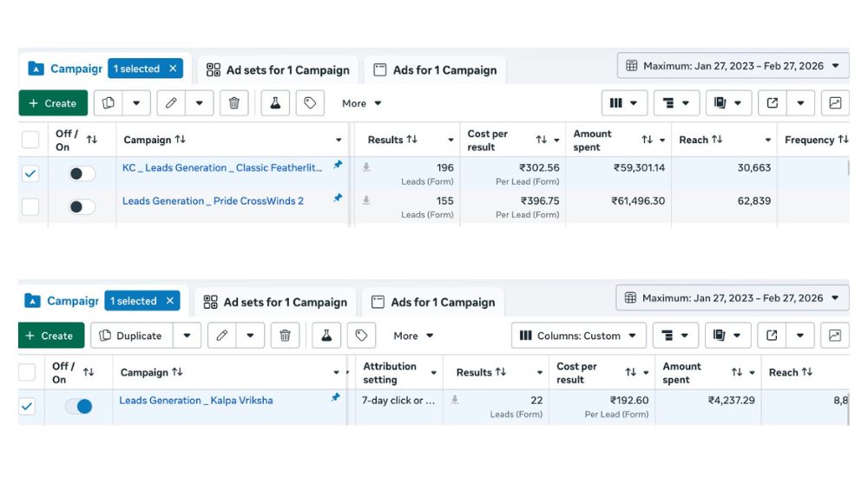Click the tag icon in the lower toolbar
Screen dimensions: 868x477
coord(361,336)
